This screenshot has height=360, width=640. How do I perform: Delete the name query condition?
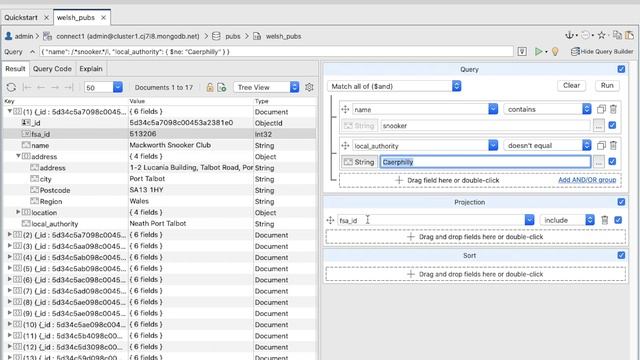[613, 109]
